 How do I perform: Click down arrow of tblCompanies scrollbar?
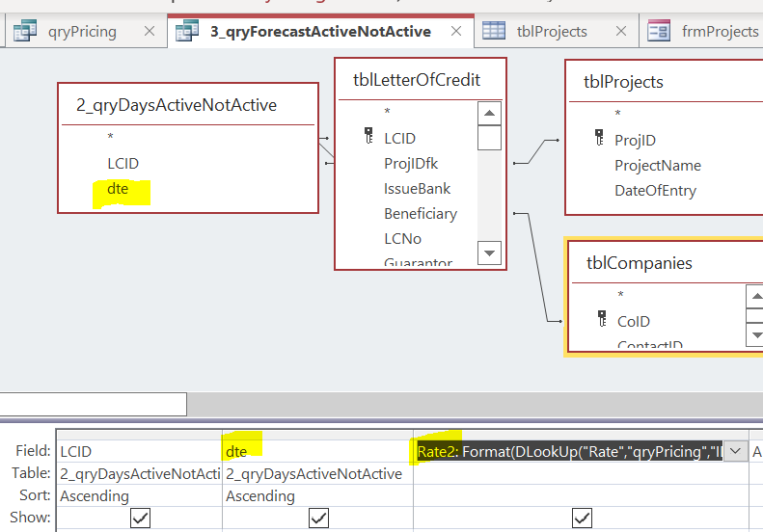pos(755,335)
